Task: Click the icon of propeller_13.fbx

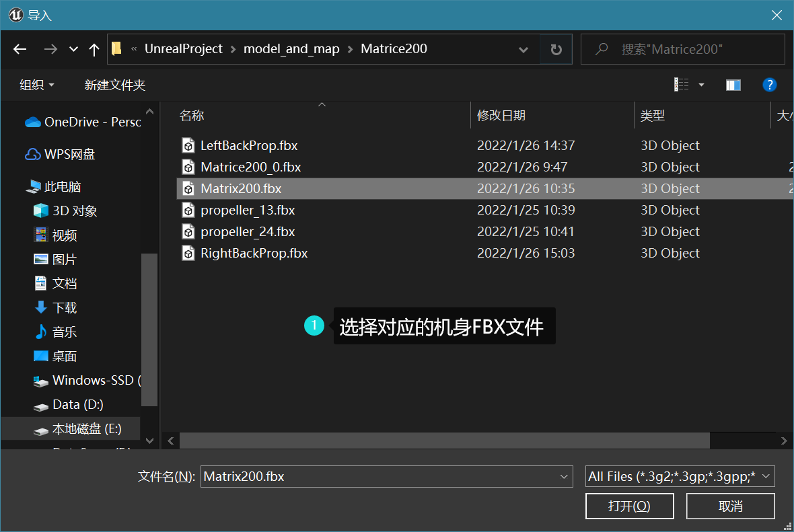Action: pos(188,210)
